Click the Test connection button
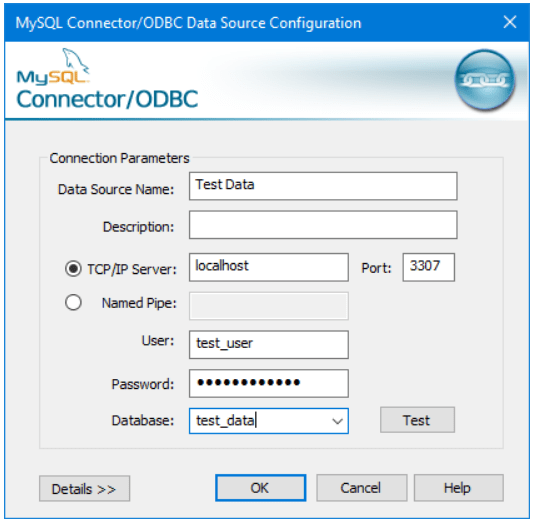 [417, 420]
